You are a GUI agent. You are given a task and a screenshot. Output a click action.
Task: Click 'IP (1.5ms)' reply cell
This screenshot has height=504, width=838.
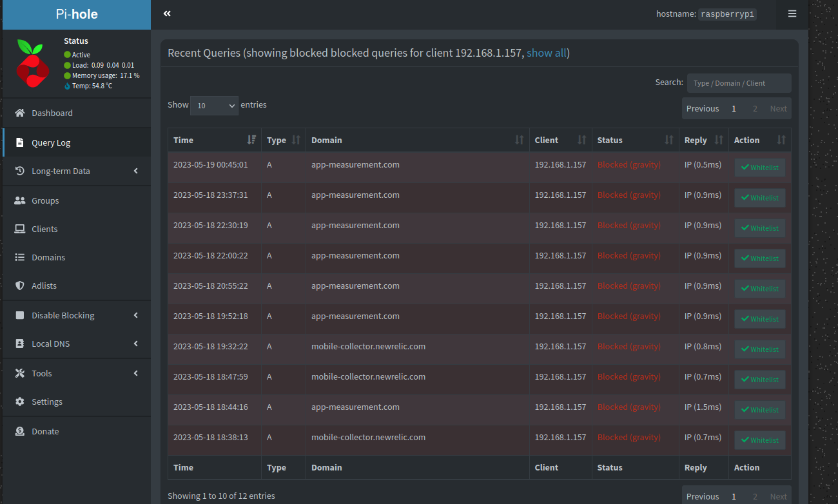703,407
